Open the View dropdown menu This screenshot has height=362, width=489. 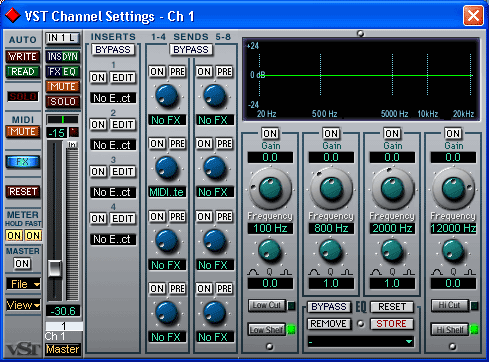pyautogui.click(x=23, y=305)
